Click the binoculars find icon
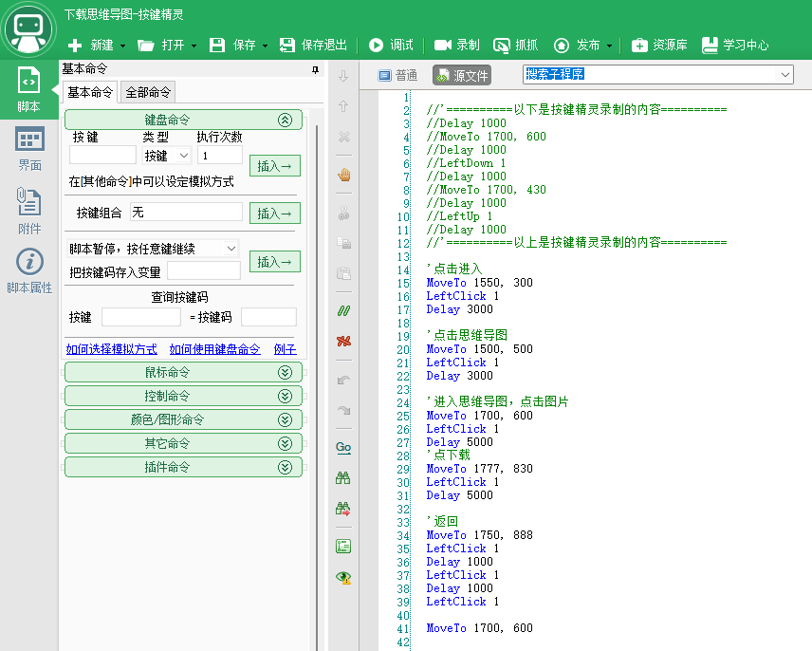Image resolution: width=812 pixels, height=651 pixels. point(342,480)
